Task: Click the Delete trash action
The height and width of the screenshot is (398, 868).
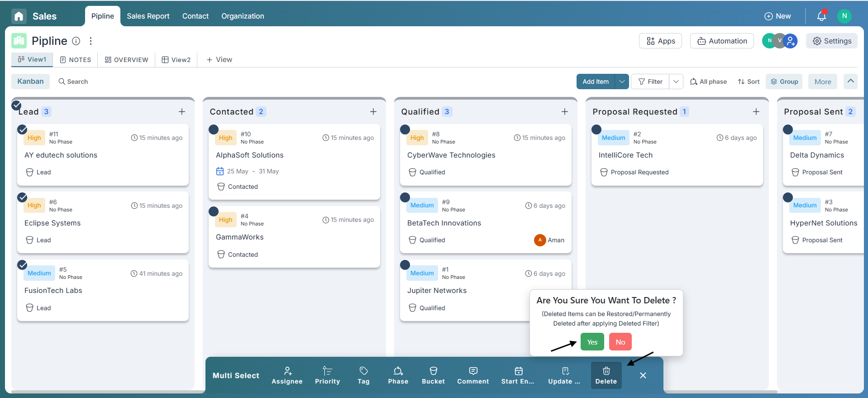Action: coord(606,375)
